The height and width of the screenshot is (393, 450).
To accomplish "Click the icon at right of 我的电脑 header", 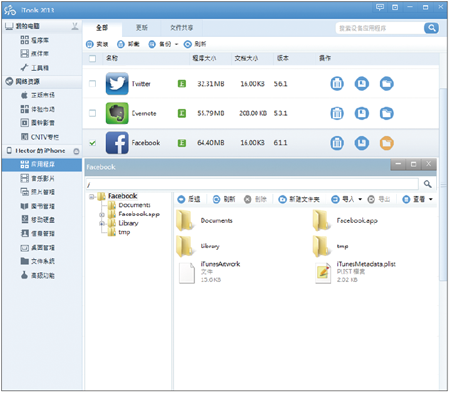I will 75,26.
